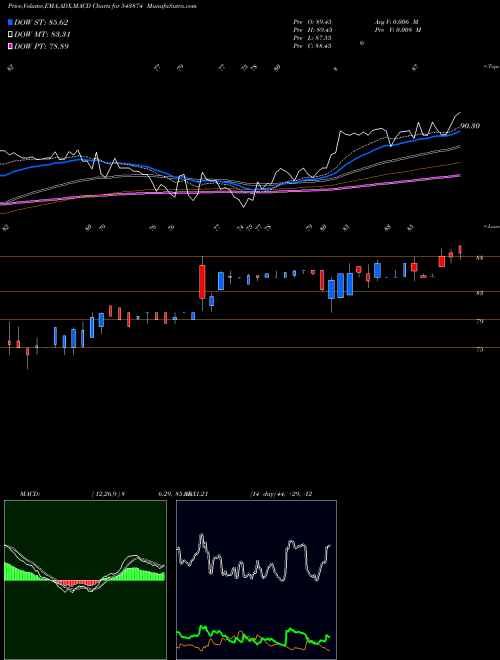Click the (12,26,9) MACD parameters text
500x660 pixels.
107,494
